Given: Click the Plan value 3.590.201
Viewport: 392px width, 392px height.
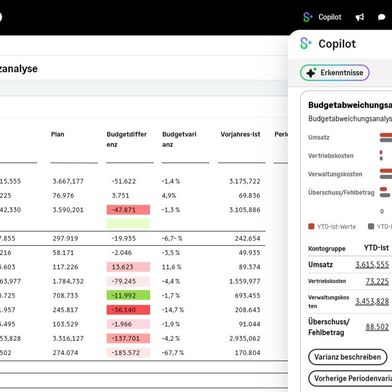Looking at the screenshot, I should [x=68, y=210].
